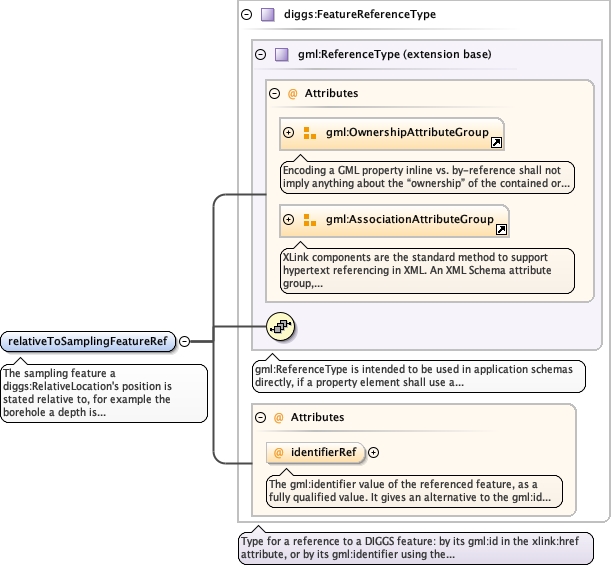Follow the reference arrow on gml:AssociationAttributeGroup
The width and height of the screenshot is (612, 568).
coord(501,230)
